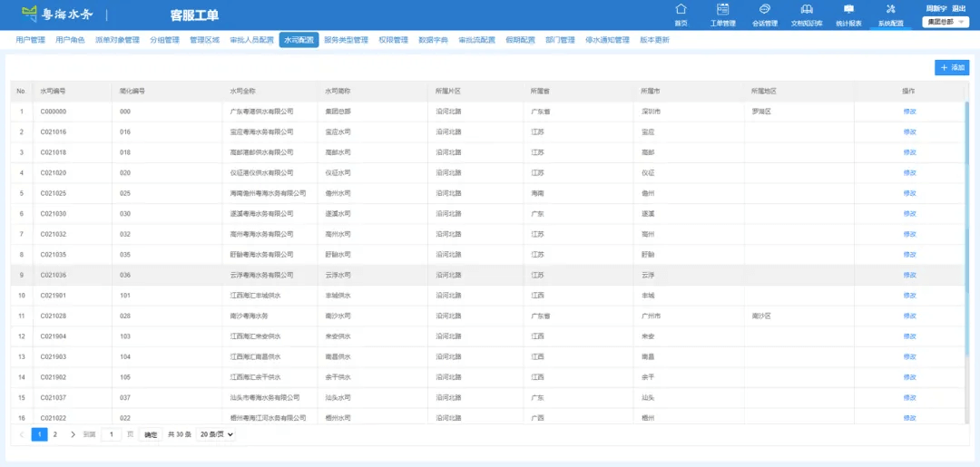980x467 pixels.
Task: Click the 所属片区 column header
Action: point(448,92)
